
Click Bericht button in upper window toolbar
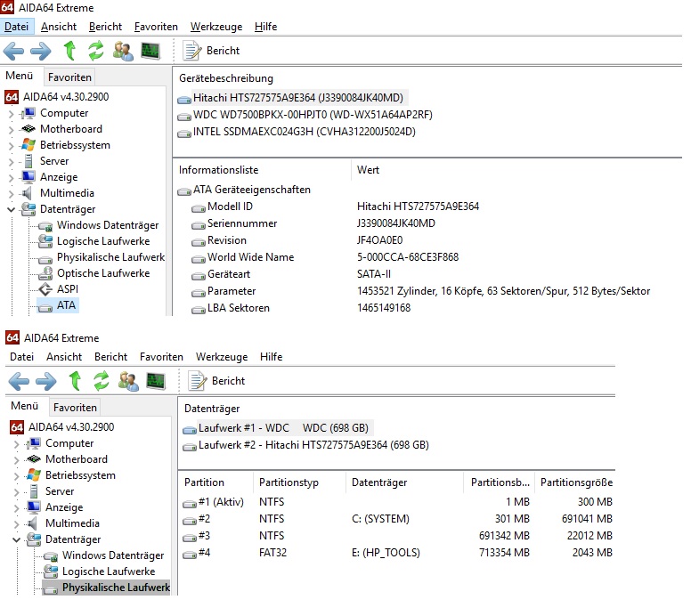click(x=211, y=50)
